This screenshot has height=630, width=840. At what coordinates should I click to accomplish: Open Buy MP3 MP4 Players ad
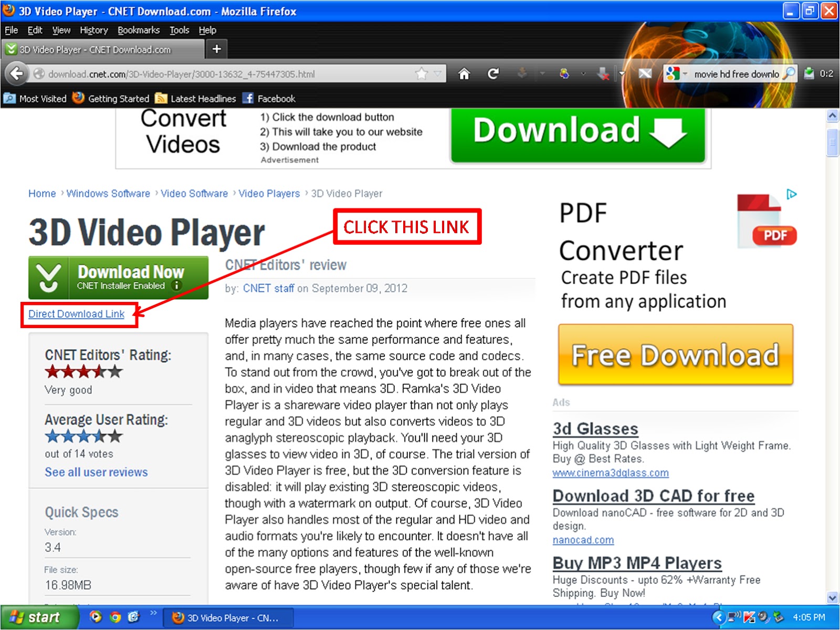click(637, 563)
